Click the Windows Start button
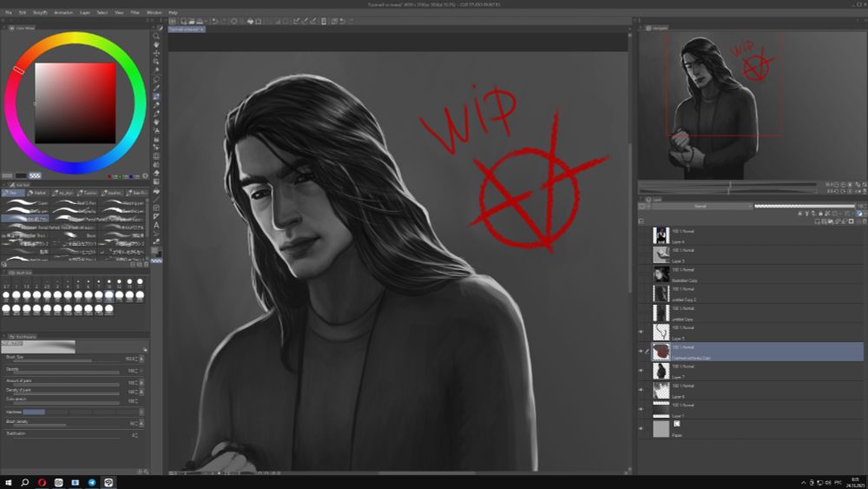The height and width of the screenshot is (489, 868). 9,482
